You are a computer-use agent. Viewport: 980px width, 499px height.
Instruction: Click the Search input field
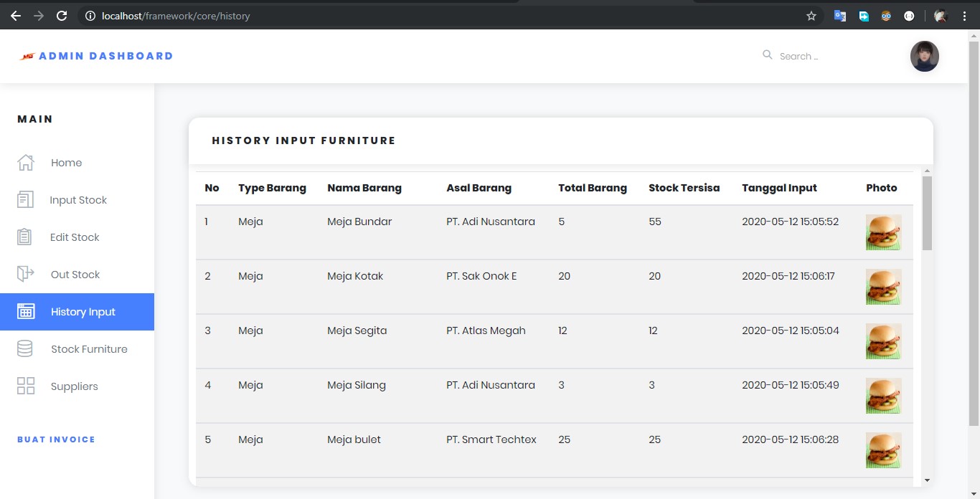click(825, 56)
